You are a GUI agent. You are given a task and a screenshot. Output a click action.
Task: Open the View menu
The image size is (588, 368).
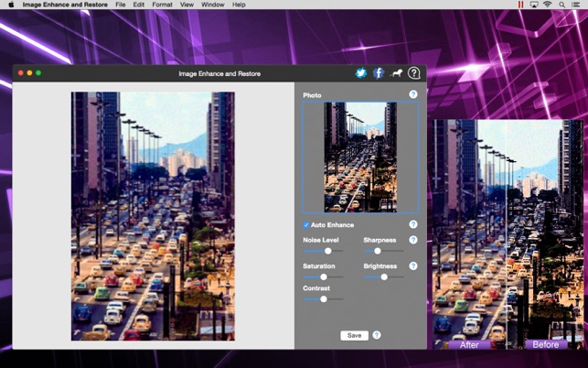187,5
